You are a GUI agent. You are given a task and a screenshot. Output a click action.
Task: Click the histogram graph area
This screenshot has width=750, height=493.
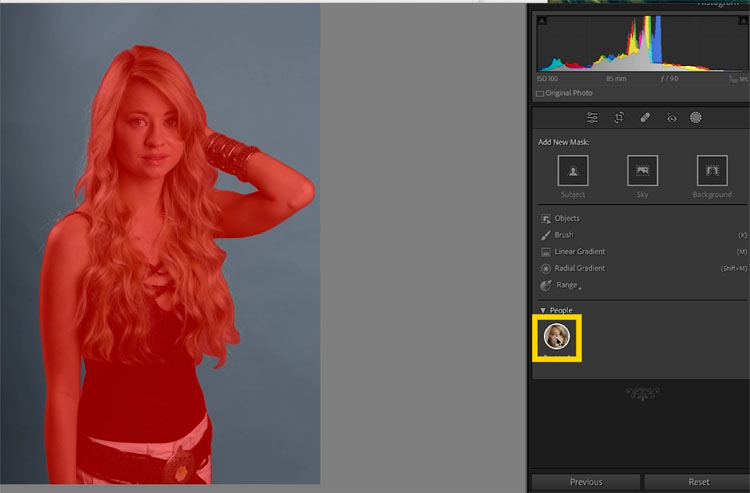pos(642,43)
